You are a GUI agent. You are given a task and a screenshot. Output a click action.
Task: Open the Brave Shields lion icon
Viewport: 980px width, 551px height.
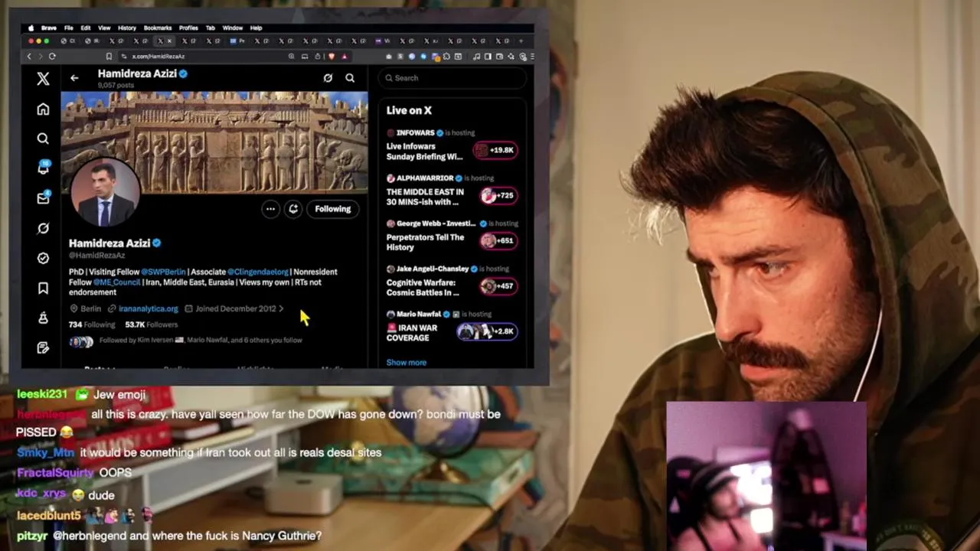[x=332, y=56]
